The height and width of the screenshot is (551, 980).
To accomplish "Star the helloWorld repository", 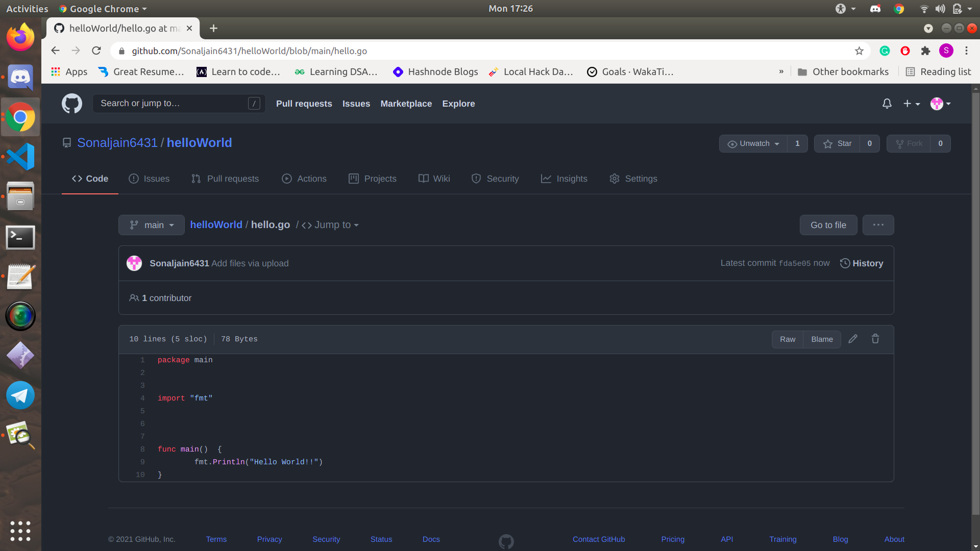I will 838,144.
